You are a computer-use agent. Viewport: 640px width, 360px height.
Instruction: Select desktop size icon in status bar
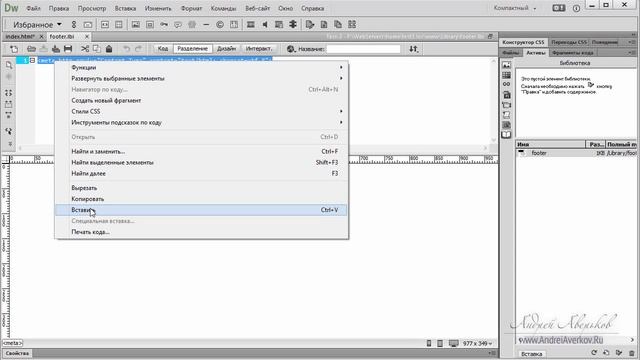[453, 343]
